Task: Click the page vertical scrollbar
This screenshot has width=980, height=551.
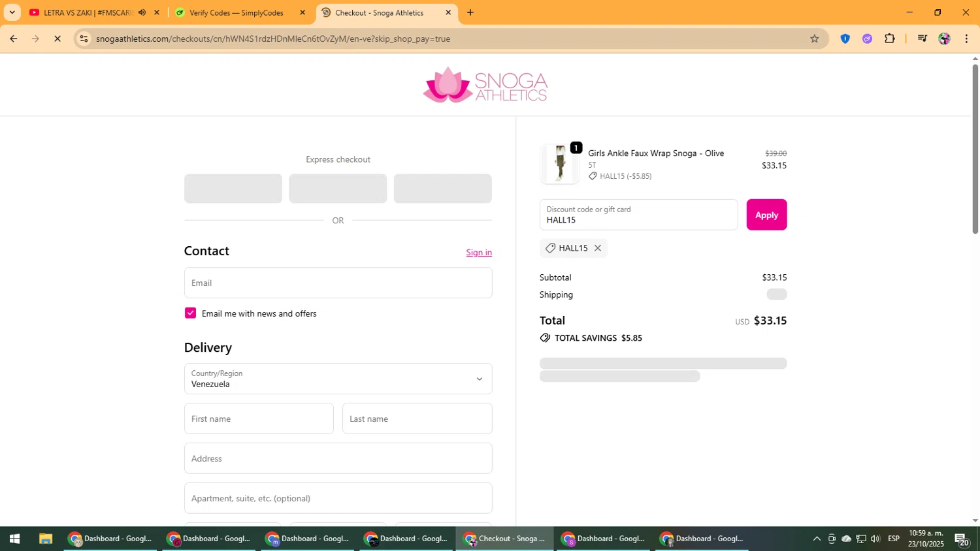Action: (x=975, y=149)
